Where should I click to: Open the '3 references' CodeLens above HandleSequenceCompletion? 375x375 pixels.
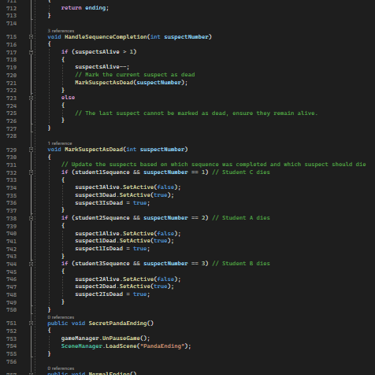click(61, 31)
